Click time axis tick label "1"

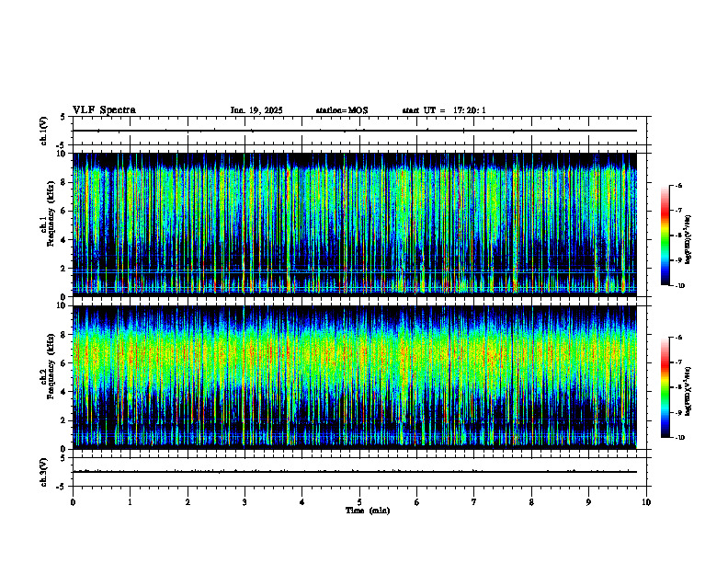point(130,502)
